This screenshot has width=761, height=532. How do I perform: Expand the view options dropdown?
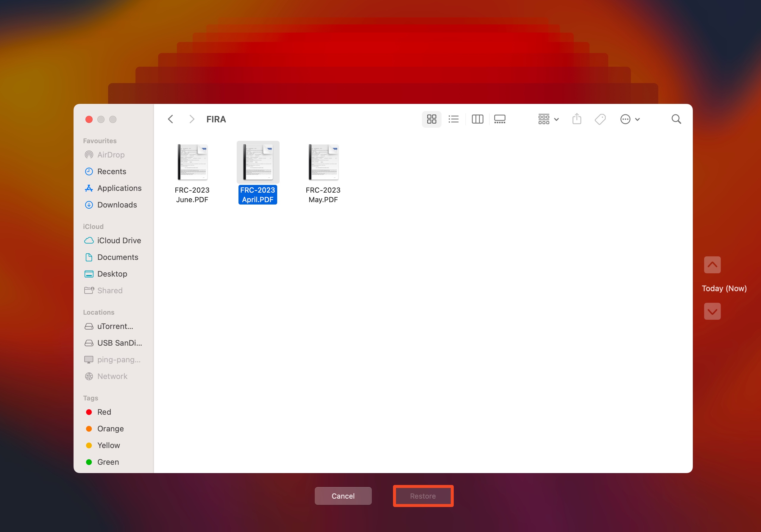tap(546, 118)
